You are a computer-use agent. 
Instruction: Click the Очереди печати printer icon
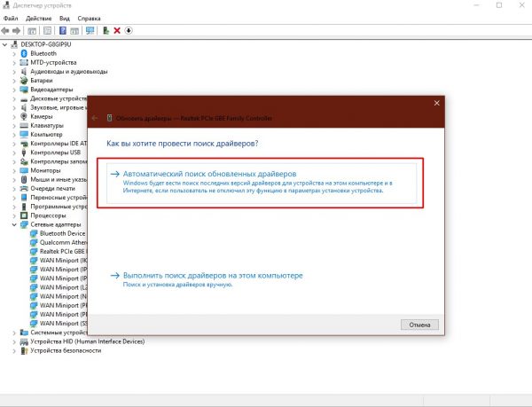24,189
